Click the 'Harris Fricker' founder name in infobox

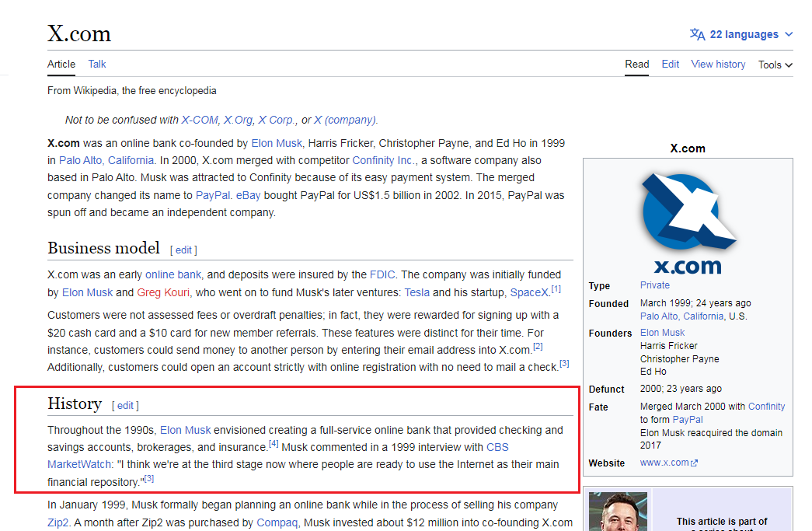[x=668, y=345]
